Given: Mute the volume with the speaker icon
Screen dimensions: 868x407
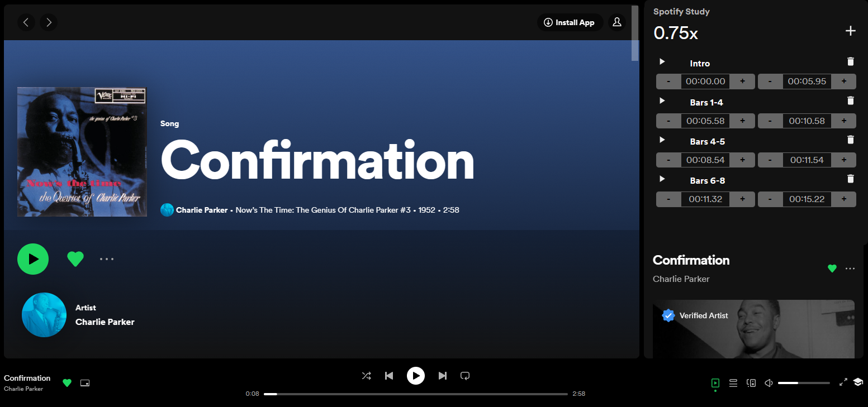Looking at the screenshot, I should pos(769,383).
